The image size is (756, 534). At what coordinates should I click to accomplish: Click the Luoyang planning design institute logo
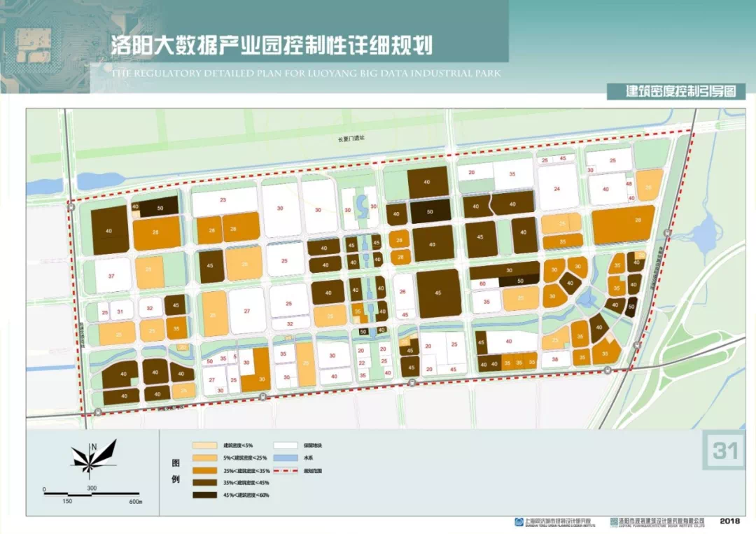pyautogui.click(x=614, y=521)
